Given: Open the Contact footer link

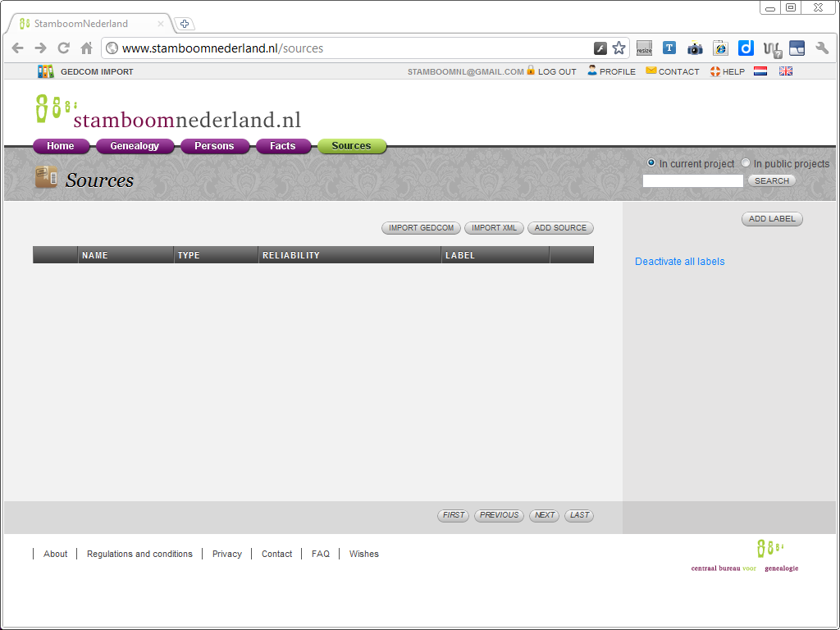Looking at the screenshot, I should (x=277, y=554).
